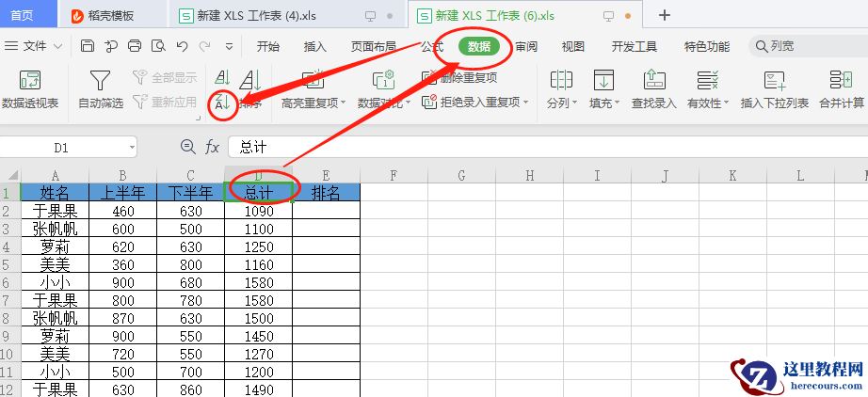868x397 pixels.
Task: Select the 下半年 header cell
Action: [190, 193]
